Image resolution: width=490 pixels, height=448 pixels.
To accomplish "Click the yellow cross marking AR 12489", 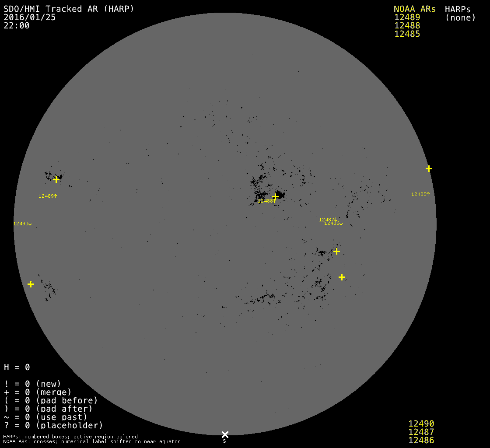I will [x=56, y=179].
